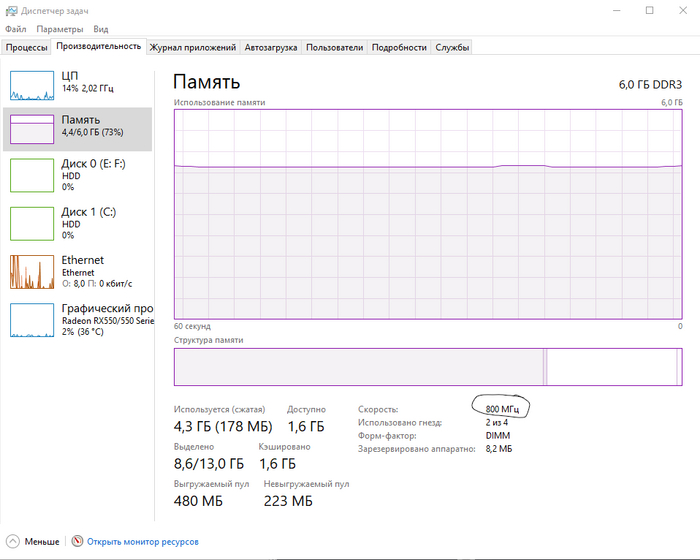Click the 800 МГц speed value
The width and height of the screenshot is (700, 560).
click(502, 409)
